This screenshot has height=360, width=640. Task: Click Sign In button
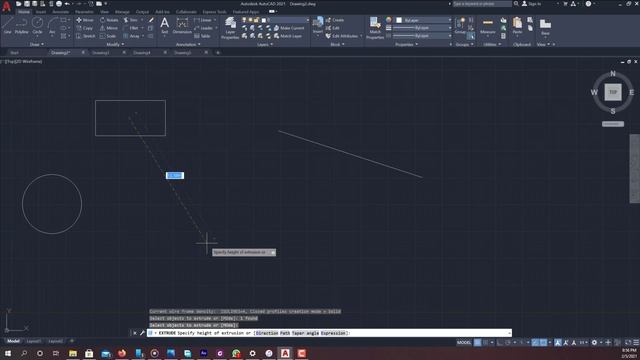pos(531,4)
